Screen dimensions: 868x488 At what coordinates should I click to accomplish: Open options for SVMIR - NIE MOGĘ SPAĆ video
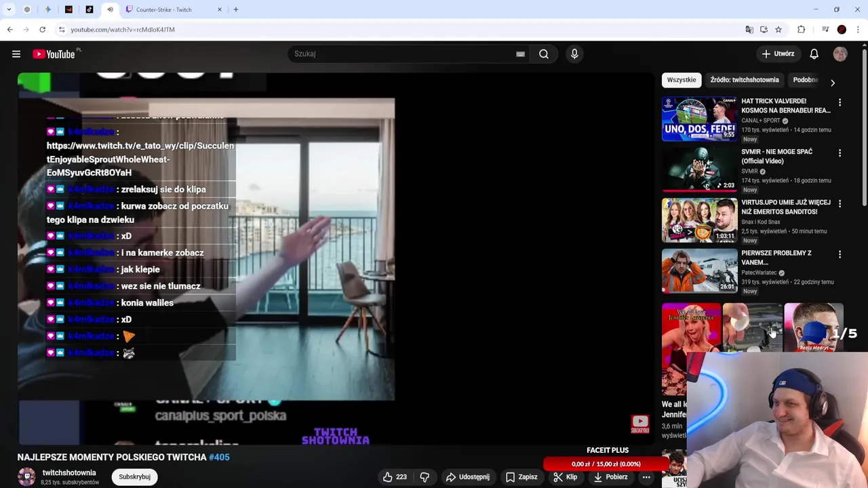point(840,153)
